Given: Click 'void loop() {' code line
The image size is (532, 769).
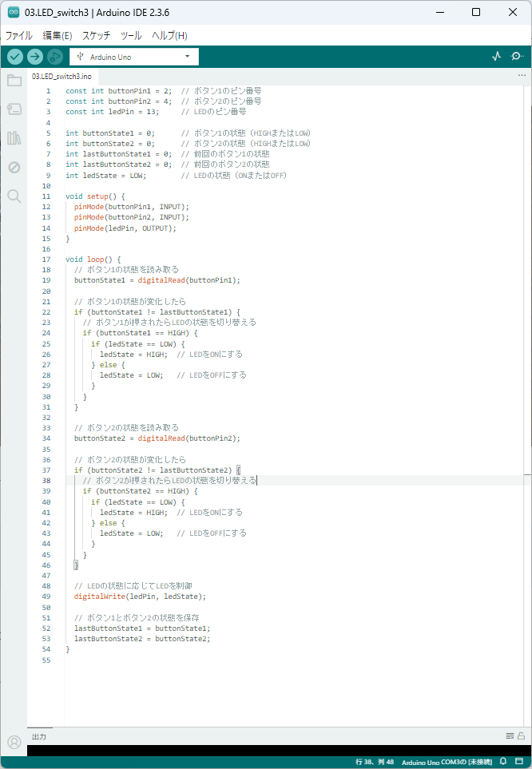Looking at the screenshot, I should (x=93, y=260).
